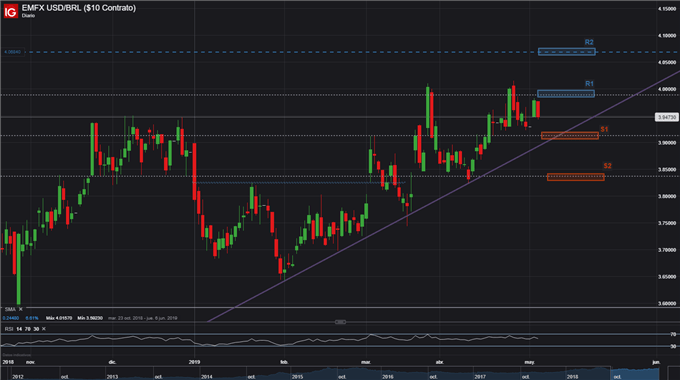Click the may. label on date axis
Image resolution: width=680 pixels, height=380 pixels.
pyautogui.click(x=530, y=362)
